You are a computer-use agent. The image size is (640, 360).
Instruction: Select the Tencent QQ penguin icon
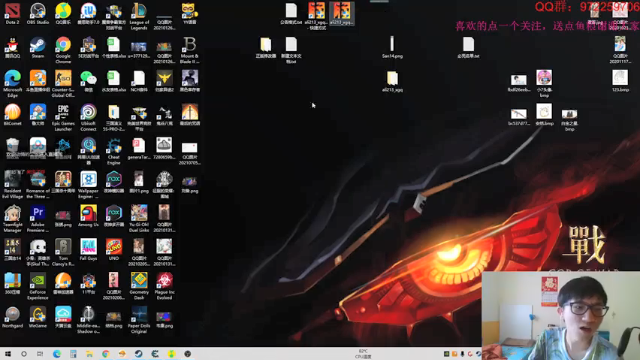click(x=12, y=47)
